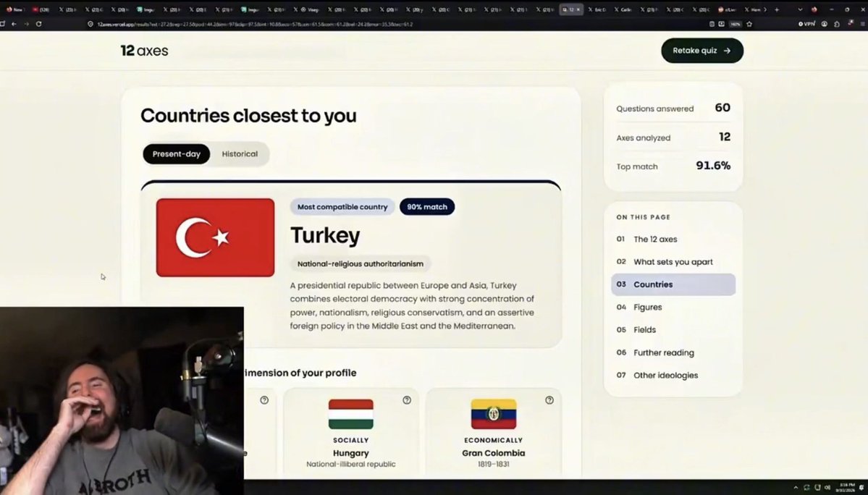The width and height of the screenshot is (868, 495).
Task: Click the Turkey country heading
Action: 325,235
